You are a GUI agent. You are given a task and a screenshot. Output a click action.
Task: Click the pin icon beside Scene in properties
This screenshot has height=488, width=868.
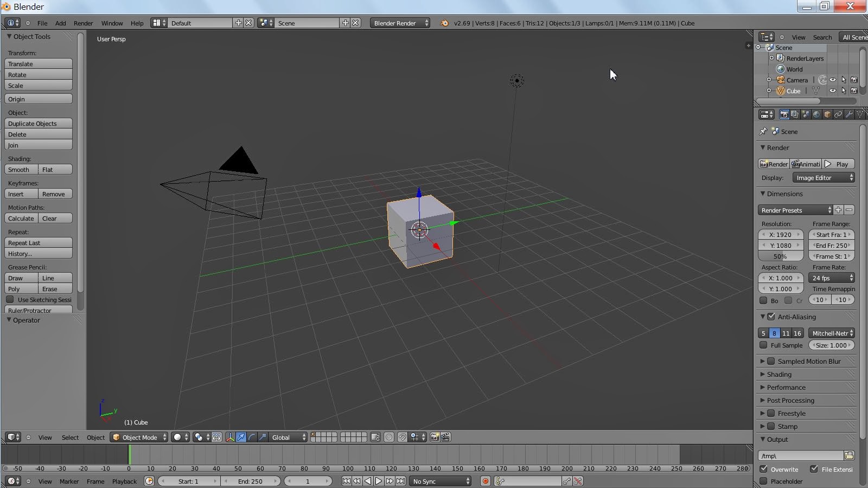click(x=763, y=131)
